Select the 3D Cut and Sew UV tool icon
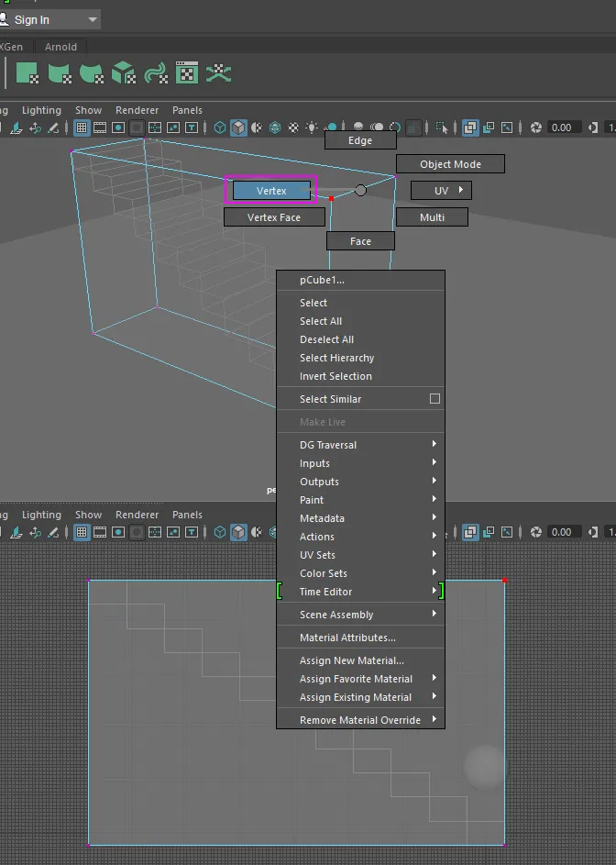 218,72
